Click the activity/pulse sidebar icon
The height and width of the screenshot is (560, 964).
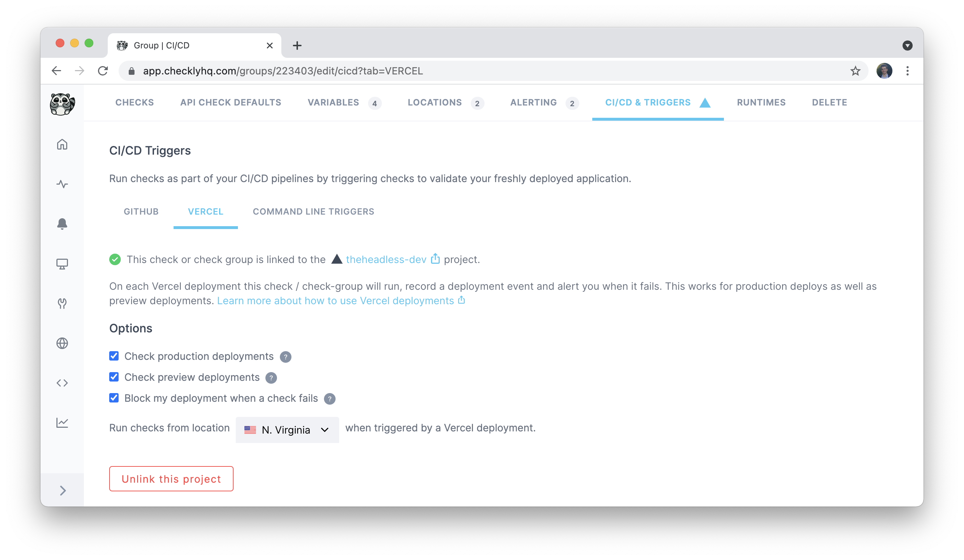(63, 183)
